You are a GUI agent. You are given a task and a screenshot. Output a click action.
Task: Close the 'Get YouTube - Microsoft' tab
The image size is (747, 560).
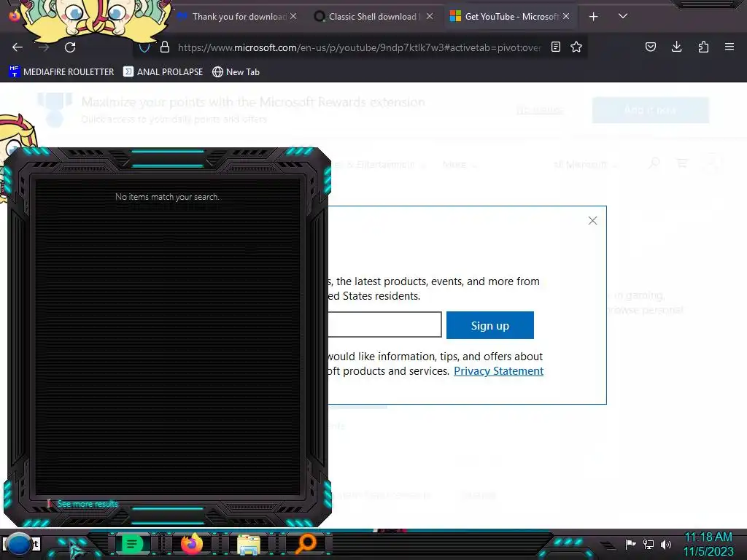click(566, 16)
